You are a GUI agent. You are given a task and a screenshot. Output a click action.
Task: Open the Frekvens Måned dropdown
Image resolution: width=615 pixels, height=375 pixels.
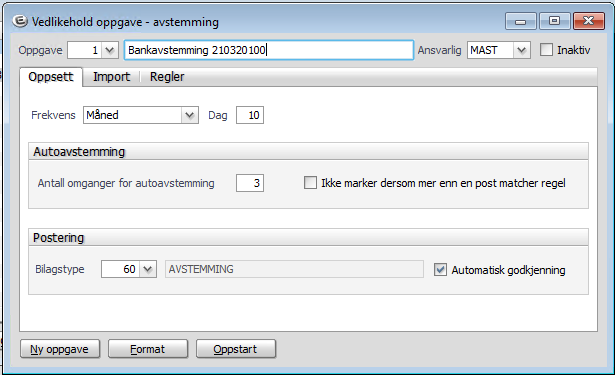[x=190, y=115]
